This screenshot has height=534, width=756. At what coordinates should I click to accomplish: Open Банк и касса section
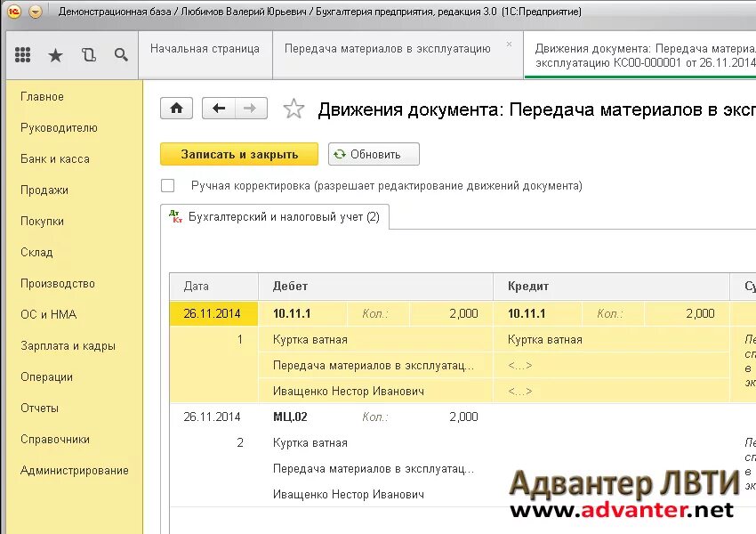point(55,158)
